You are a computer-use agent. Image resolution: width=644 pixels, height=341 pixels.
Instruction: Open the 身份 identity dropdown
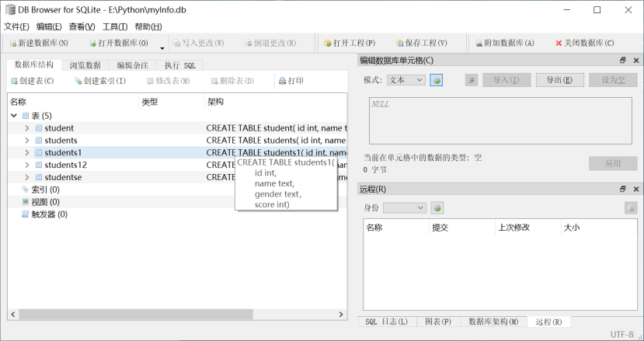tap(405, 208)
